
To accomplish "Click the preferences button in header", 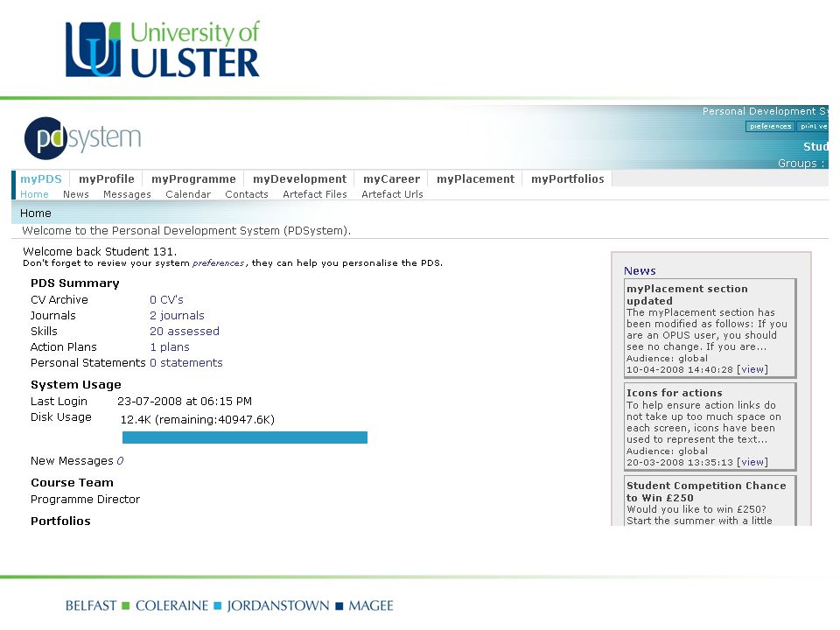I will click(770, 126).
